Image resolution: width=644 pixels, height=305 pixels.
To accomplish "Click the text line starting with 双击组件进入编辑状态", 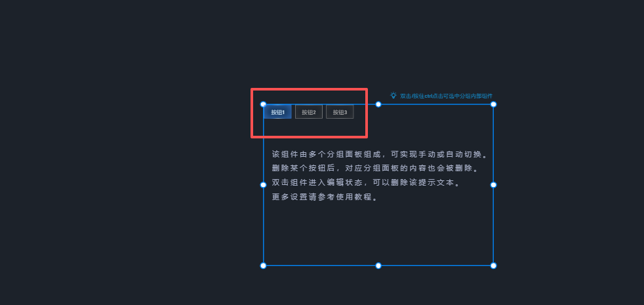I will tap(365, 183).
